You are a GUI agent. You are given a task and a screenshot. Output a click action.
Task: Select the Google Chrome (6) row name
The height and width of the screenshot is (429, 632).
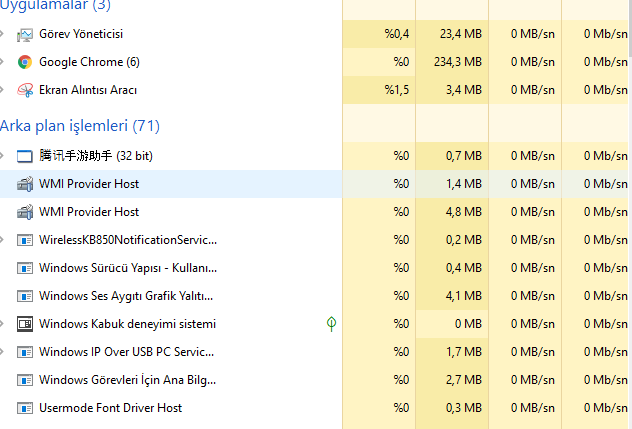(x=89, y=62)
